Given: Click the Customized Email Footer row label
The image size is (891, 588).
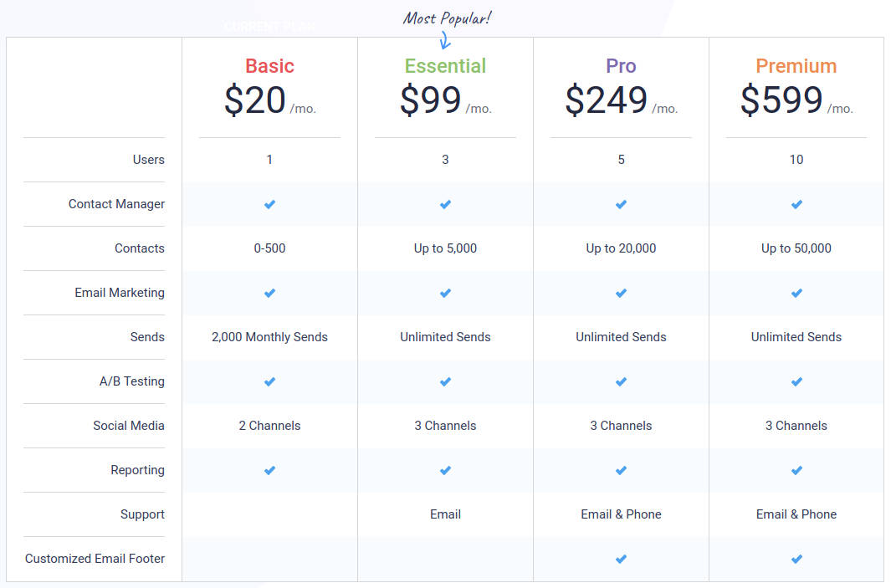Looking at the screenshot, I should tap(95, 559).
